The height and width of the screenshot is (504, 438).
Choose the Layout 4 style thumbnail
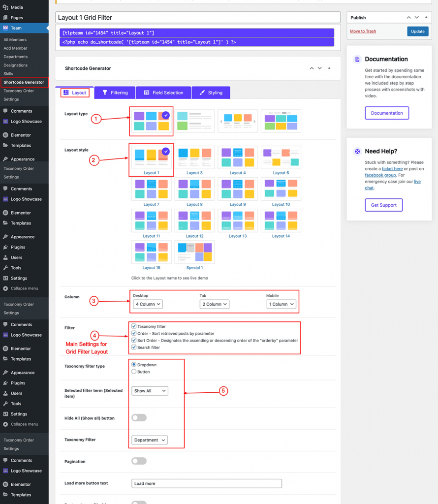[238, 157]
